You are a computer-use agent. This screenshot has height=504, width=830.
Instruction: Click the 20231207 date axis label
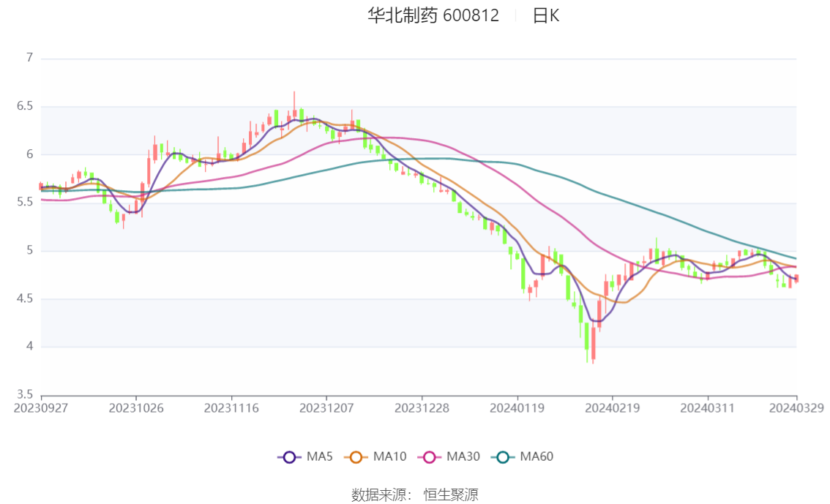[x=326, y=407]
